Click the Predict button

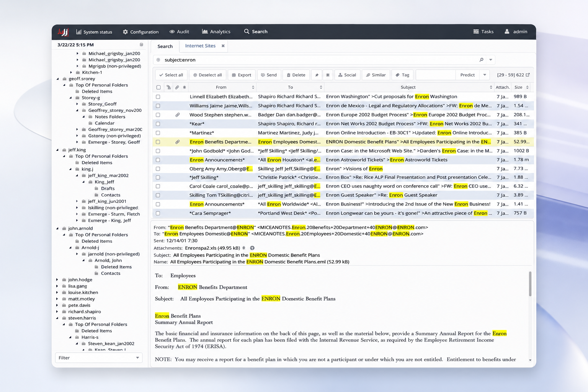[467, 75]
